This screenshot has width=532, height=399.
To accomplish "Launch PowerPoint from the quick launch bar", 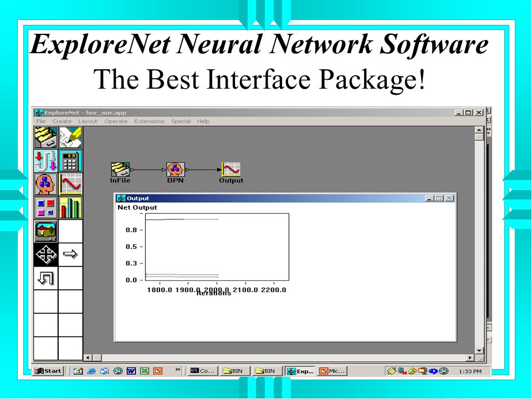I will coord(158,371).
